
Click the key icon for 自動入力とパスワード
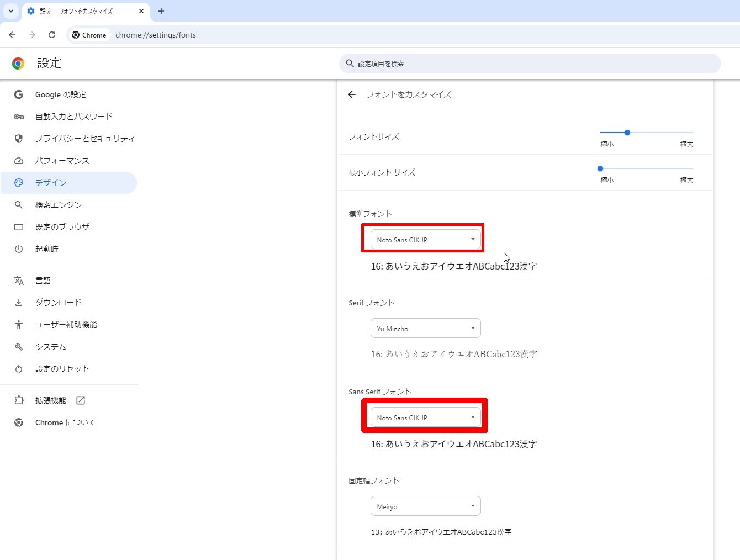point(19,117)
